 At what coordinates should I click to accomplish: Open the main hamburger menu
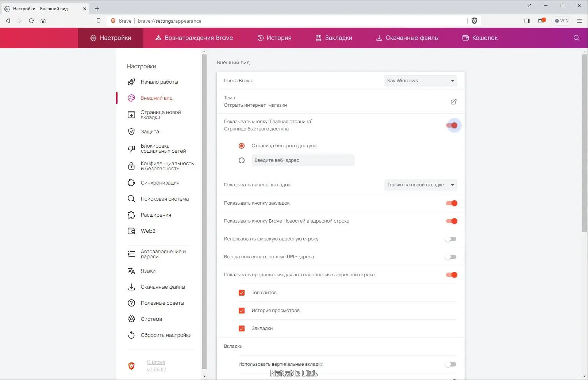coord(580,21)
